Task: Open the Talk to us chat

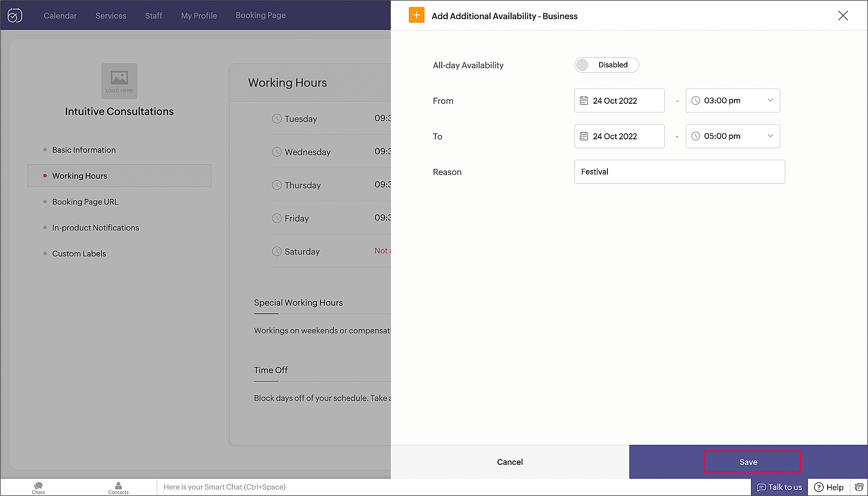Action: click(779, 487)
